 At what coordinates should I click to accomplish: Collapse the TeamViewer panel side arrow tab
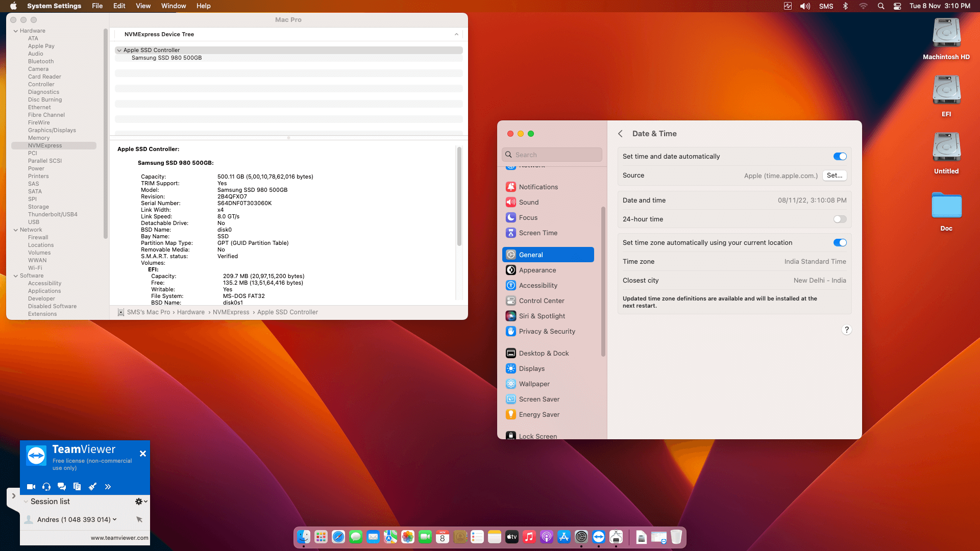coord(13,496)
